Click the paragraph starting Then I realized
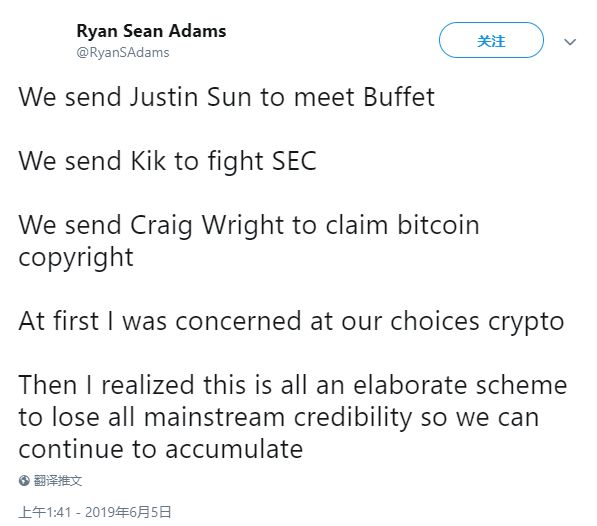Screen dimensions: 597x526 pyautogui.click(x=293, y=417)
